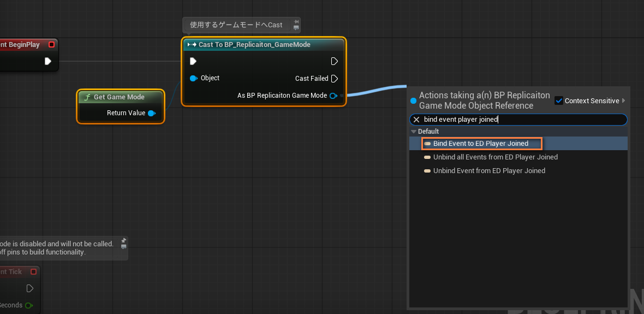Click delegate icon beside Unbind all Events entry

tap(427, 157)
